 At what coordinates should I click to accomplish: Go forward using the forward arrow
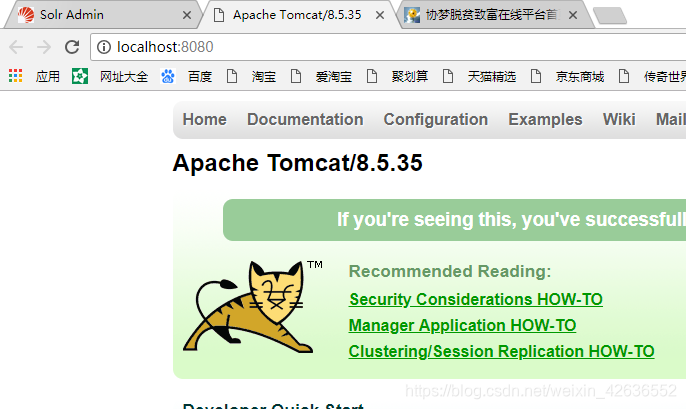point(44,47)
